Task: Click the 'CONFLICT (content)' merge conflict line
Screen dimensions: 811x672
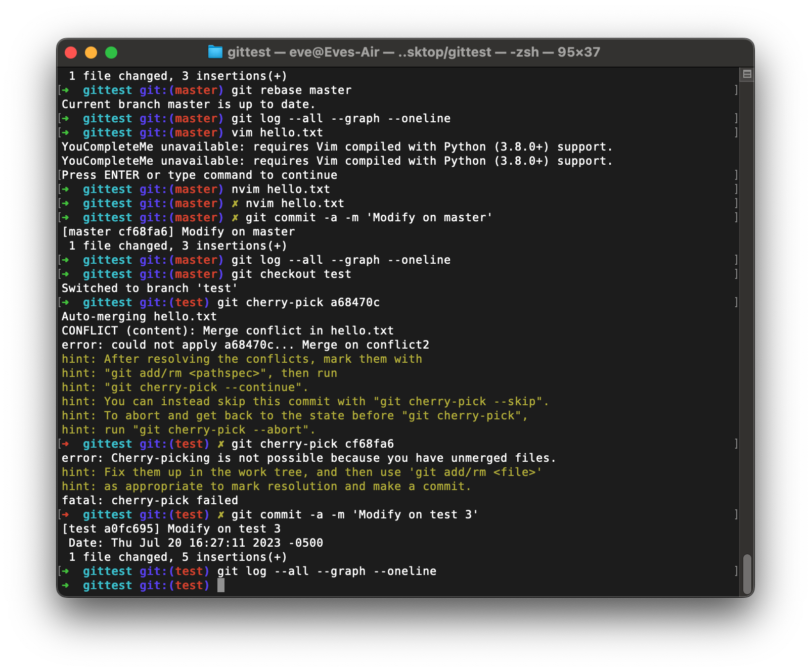Action: pyautogui.click(x=228, y=331)
